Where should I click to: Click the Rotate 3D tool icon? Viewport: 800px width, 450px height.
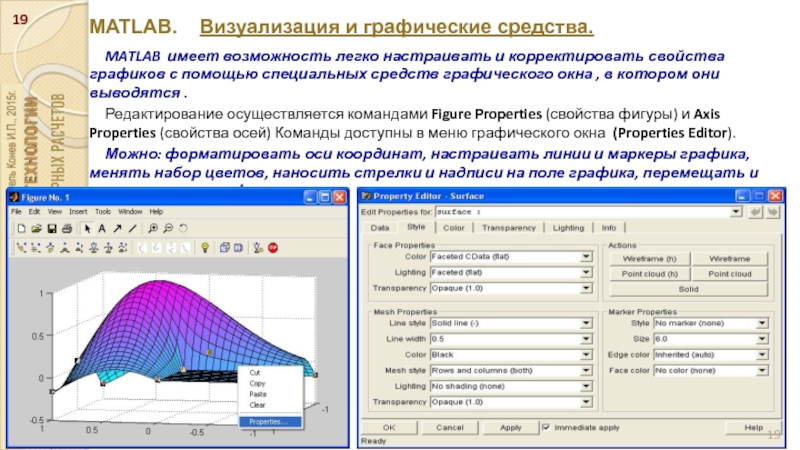click(182, 228)
